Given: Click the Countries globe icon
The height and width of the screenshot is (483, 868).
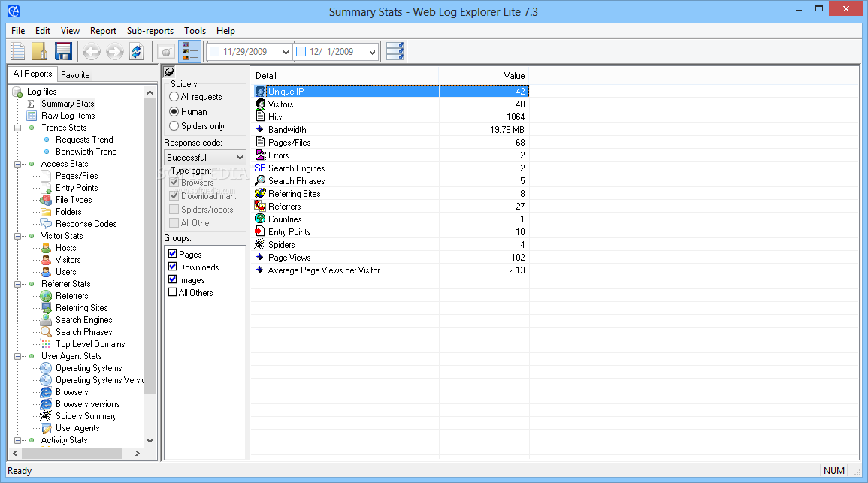Looking at the screenshot, I should click(260, 219).
